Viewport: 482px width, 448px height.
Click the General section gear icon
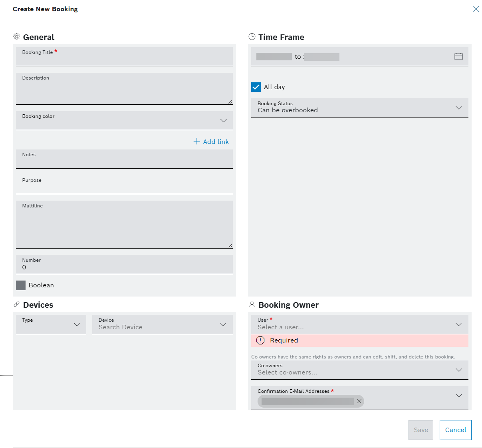[x=16, y=36]
